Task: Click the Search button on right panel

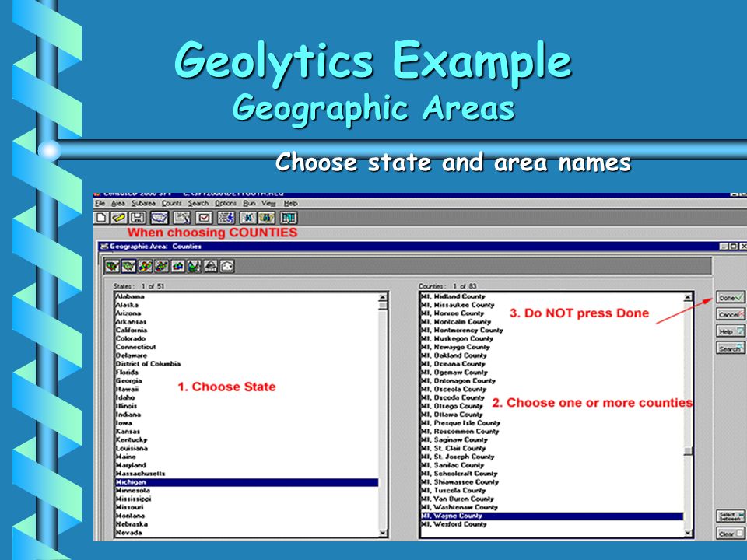Action: pyautogui.click(x=731, y=348)
